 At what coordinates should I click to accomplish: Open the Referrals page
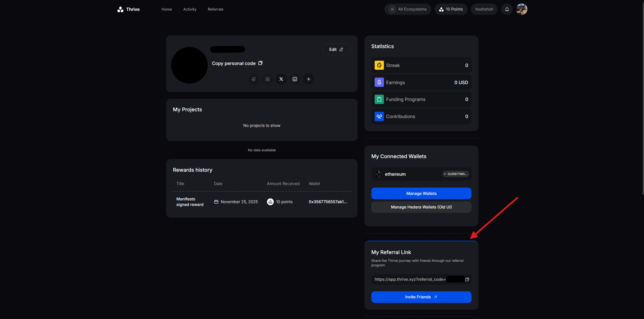click(216, 9)
